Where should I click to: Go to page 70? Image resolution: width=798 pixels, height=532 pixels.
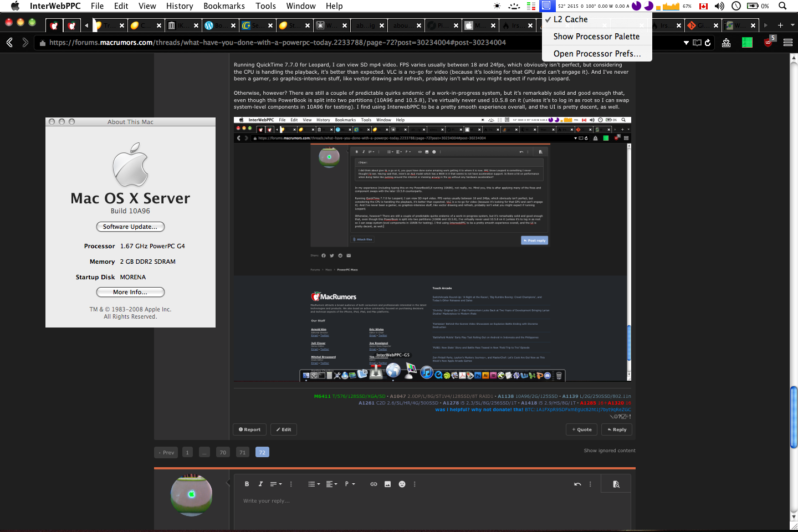point(223,452)
